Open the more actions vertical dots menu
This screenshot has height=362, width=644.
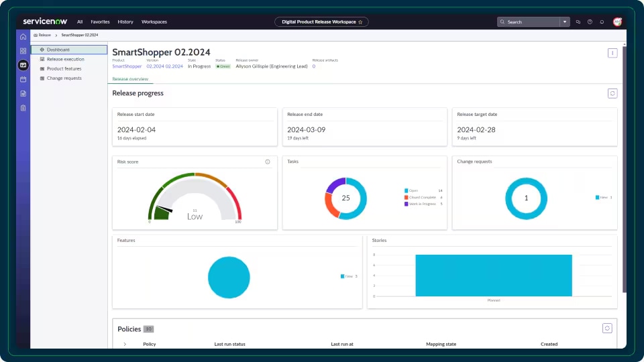pyautogui.click(x=612, y=53)
